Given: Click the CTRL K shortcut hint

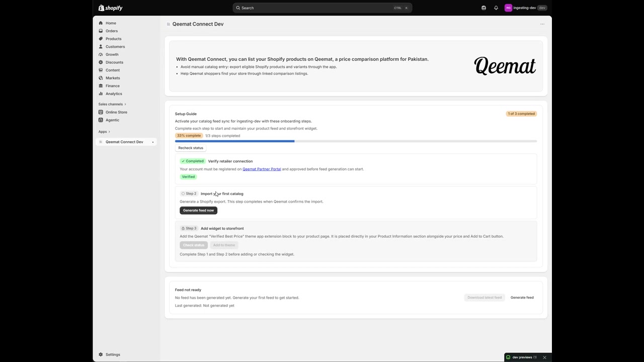Looking at the screenshot, I should click(401, 8).
